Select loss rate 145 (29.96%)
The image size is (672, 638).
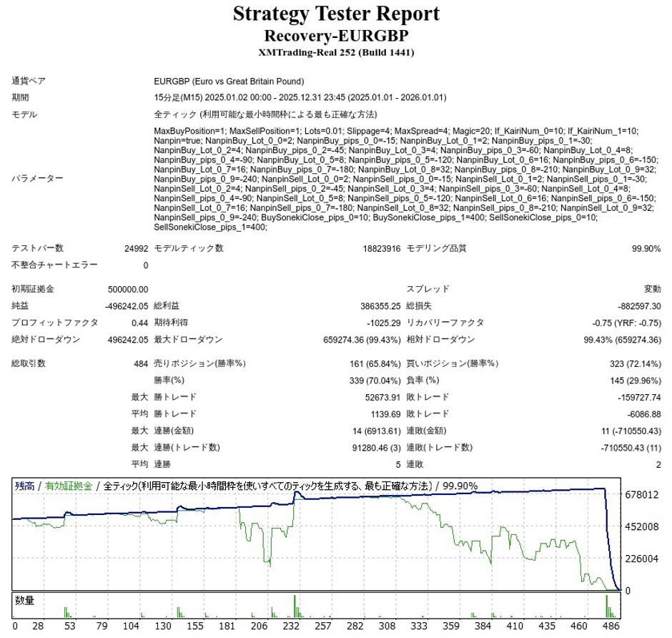pyautogui.click(x=635, y=381)
